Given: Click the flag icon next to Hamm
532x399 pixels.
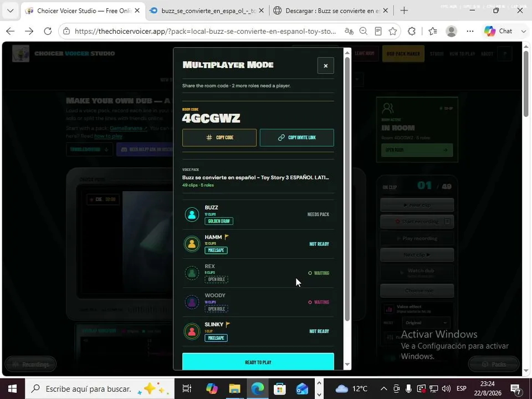Looking at the screenshot, I should click(x=227, y=237).
